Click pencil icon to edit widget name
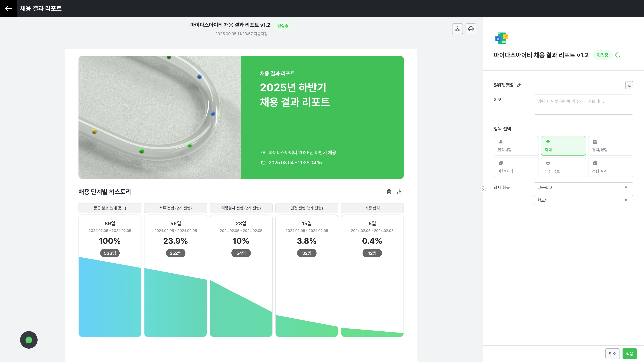The height and width of the screenshot is (362, 644). click(x=519, y=85)
